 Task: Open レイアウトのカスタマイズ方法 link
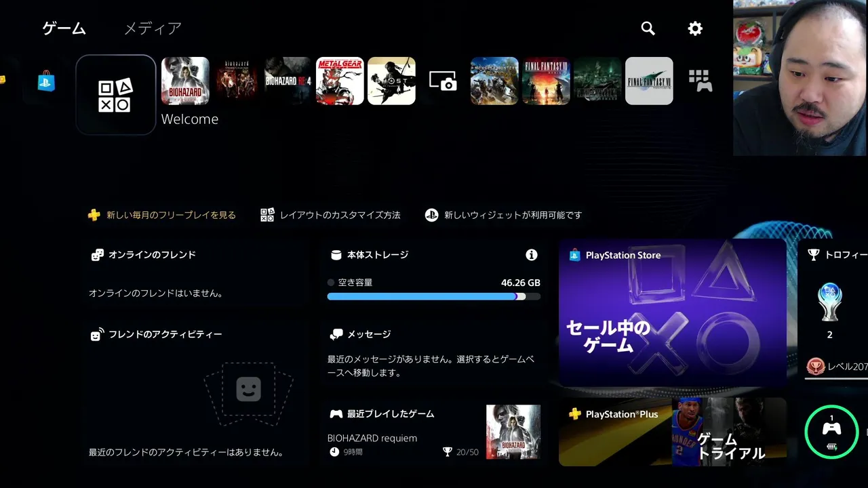tap(330, 215)
